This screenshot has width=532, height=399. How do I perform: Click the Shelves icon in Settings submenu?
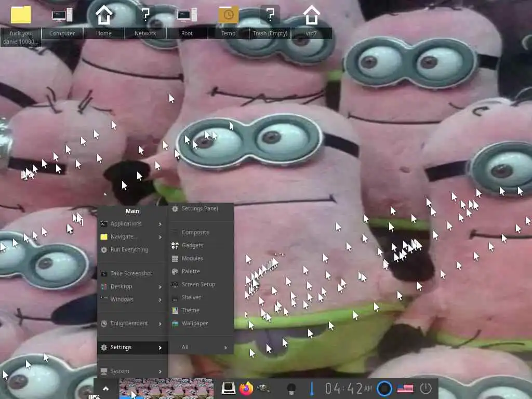click(x=175, y=298)
